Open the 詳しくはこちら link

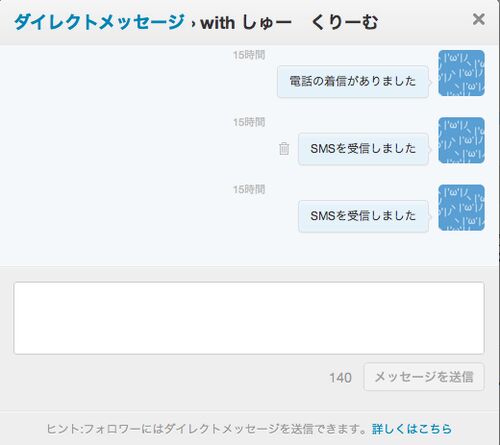(x=412, y=429)
